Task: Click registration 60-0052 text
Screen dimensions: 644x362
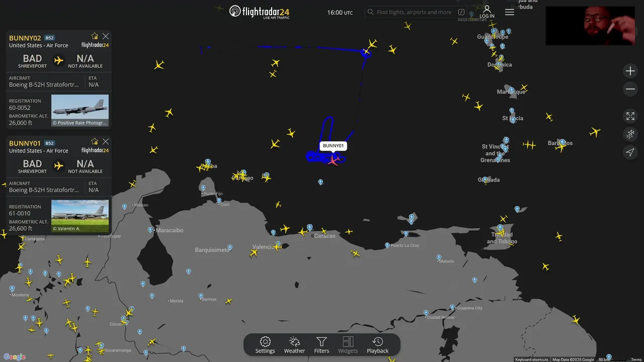Action: pos(20,108)
